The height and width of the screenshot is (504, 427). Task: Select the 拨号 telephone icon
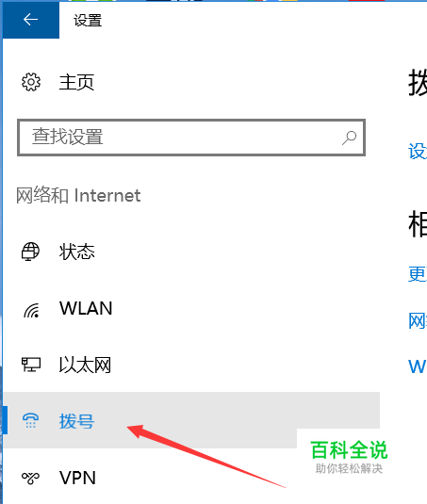[x=30, y=421]
